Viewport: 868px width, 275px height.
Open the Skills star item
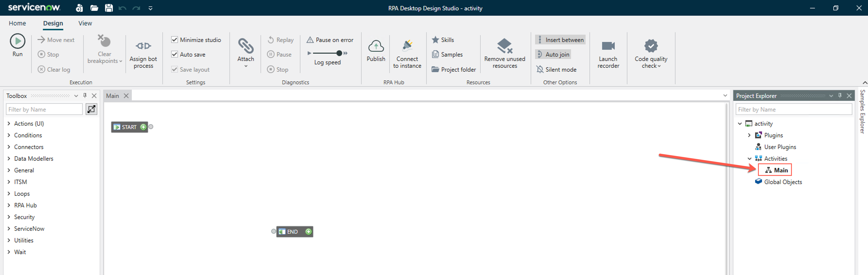click(443, 40)
